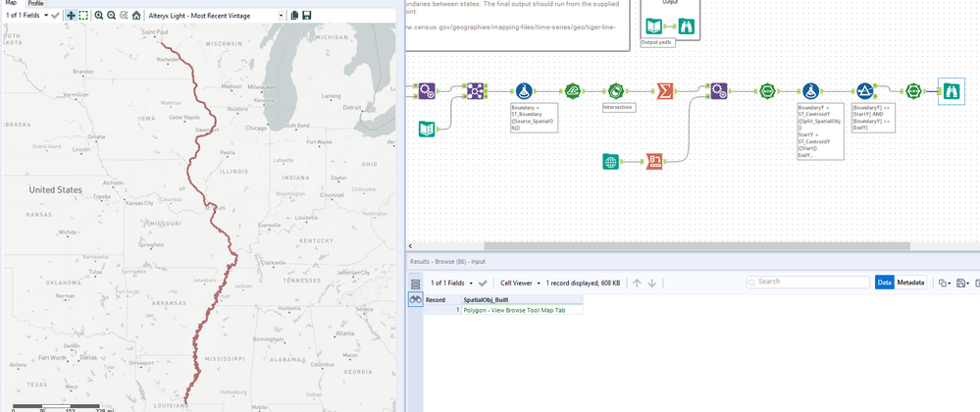Click record number 1 row

[x=442, y=310]
